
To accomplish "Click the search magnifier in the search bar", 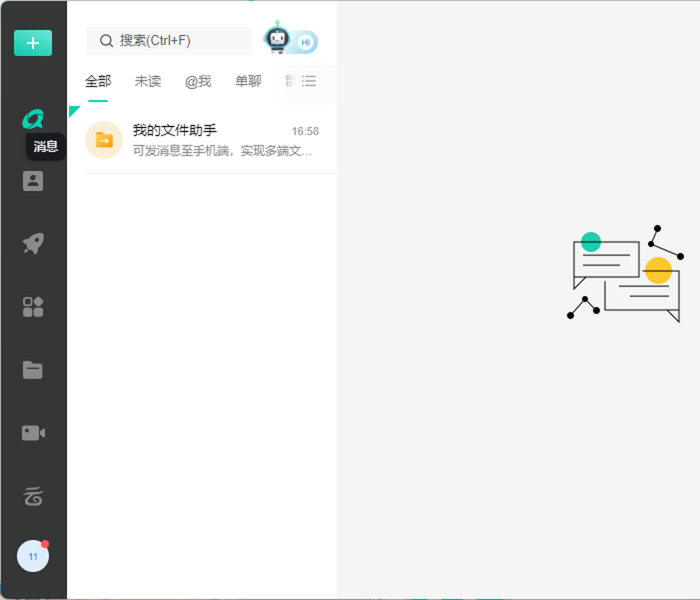I will pyautogui.click(x=106, y=41).
